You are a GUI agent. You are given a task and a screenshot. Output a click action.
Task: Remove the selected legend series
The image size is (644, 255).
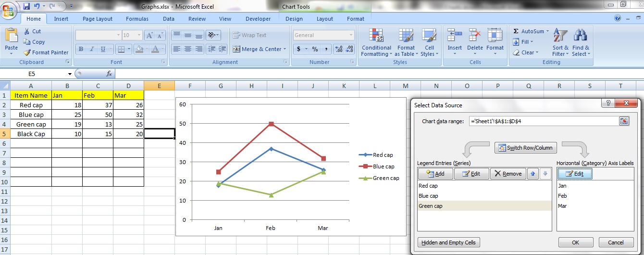coord(508,174)
